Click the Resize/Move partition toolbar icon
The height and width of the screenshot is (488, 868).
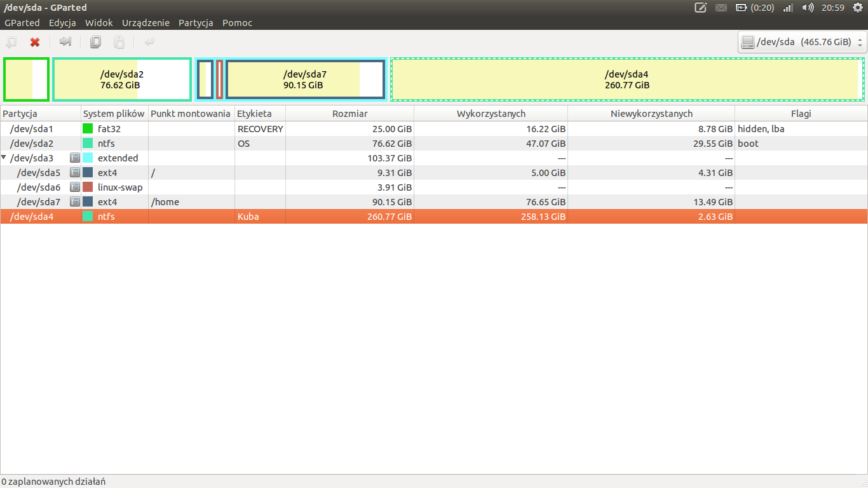tap(65, 43)
